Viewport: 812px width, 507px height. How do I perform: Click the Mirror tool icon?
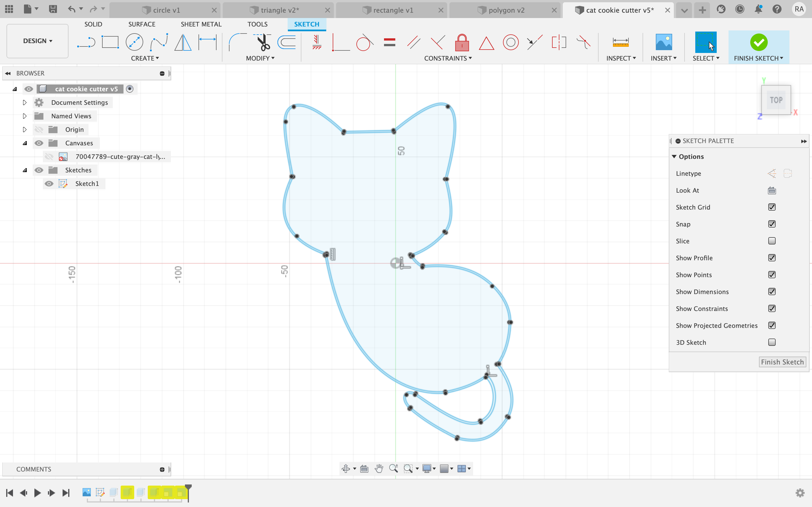coord(183,43)
